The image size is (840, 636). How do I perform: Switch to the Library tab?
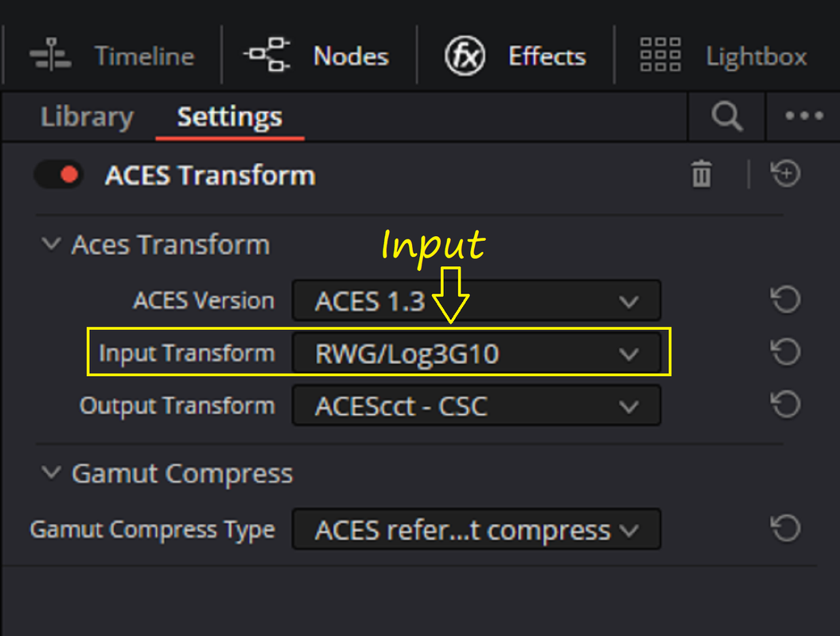click(87, 117)
